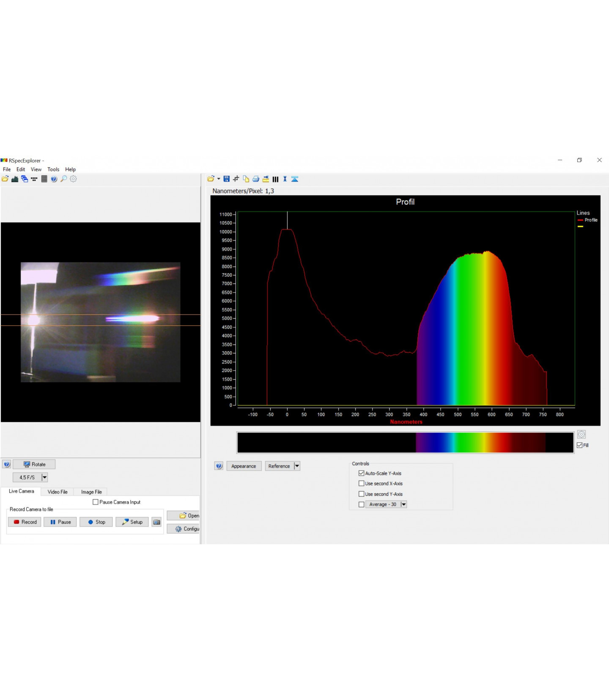Image resolution: width=609 pixels, height=700 pixels.
Task: Click the yellow line legend entry
Action: (x=580, y=226)
